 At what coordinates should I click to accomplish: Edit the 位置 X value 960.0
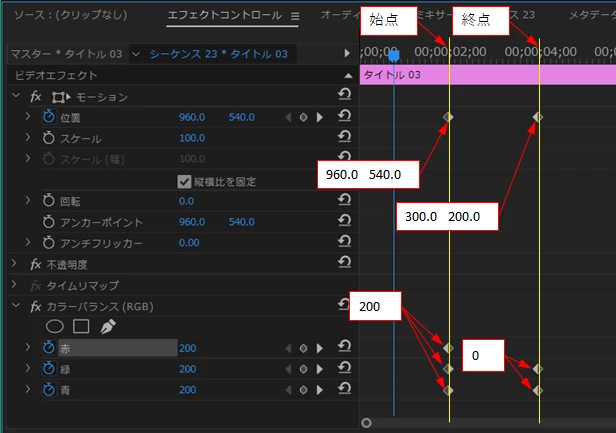tap(192, 117)
